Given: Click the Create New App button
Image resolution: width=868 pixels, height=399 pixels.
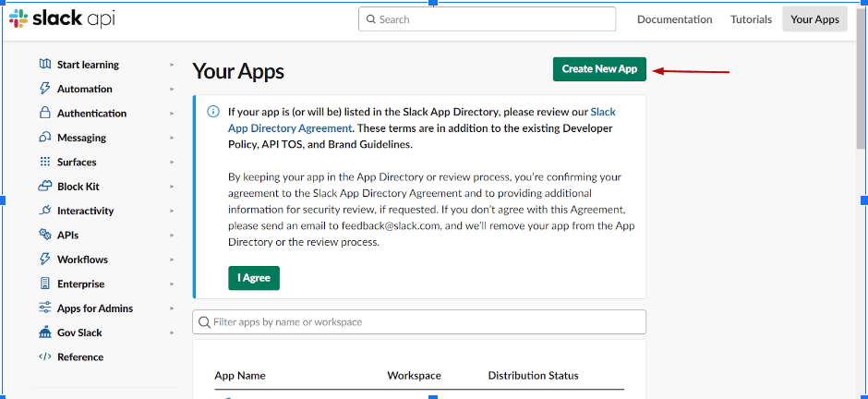Looking at the screenshot, I should point(599,69).
